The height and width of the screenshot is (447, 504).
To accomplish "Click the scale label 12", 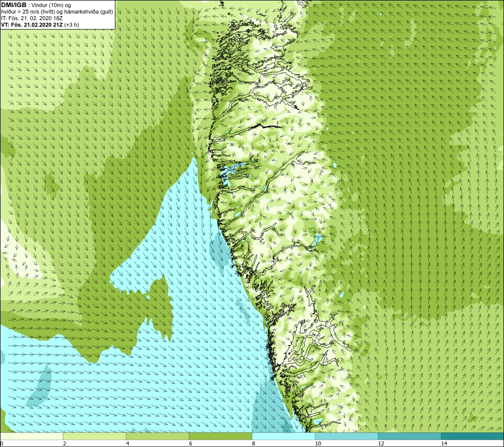I will click(381, 443).
